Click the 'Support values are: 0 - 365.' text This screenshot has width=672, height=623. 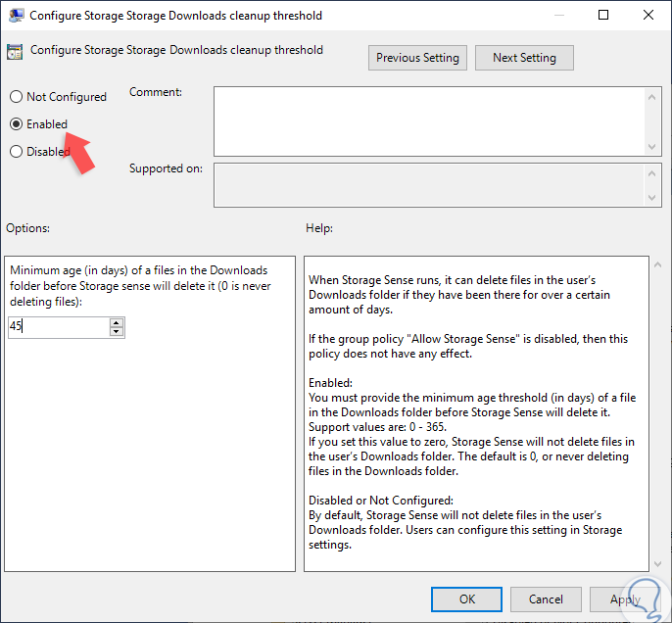(377, 427)
